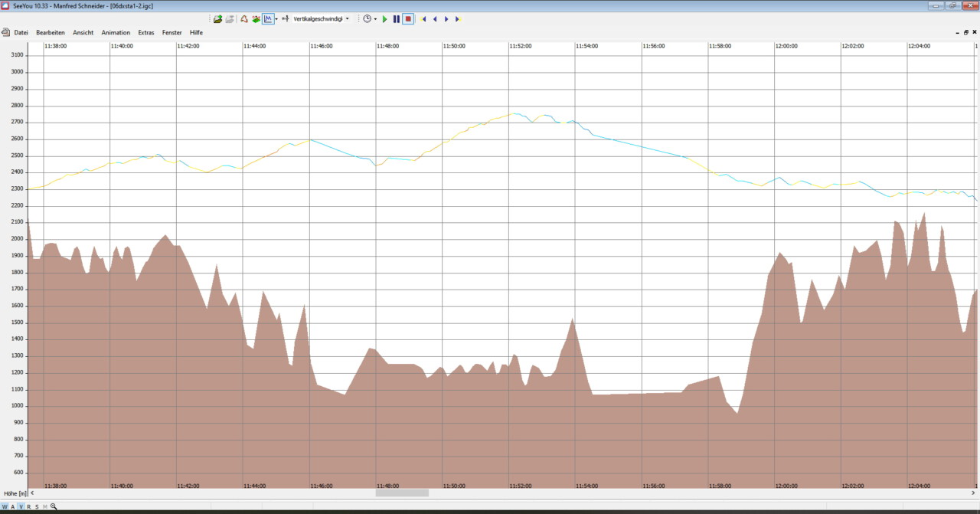This screenshot has height=514, width=980.
Task: Open the Fenster menu
Action: coord(172,33)
